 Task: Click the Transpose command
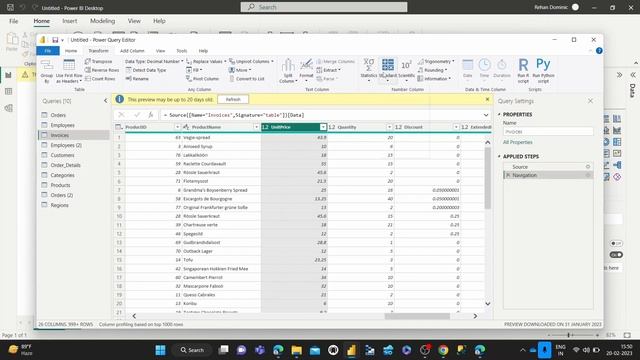click(98, 61)
